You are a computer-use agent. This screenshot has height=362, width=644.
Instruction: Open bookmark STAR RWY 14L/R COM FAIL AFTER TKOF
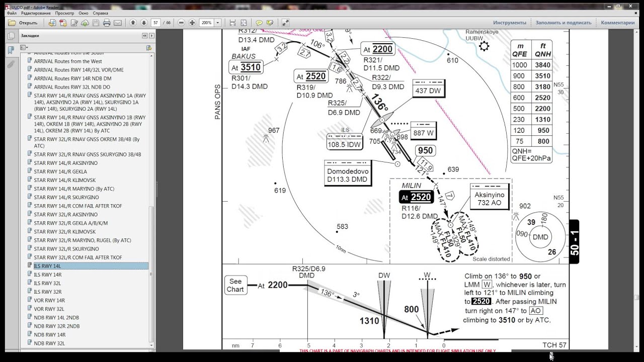(x=78, y=206)
